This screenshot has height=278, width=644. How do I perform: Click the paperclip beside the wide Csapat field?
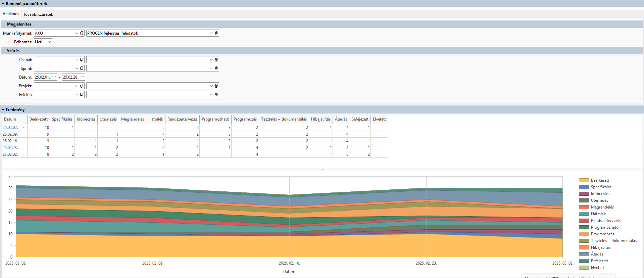pos(216,60)
